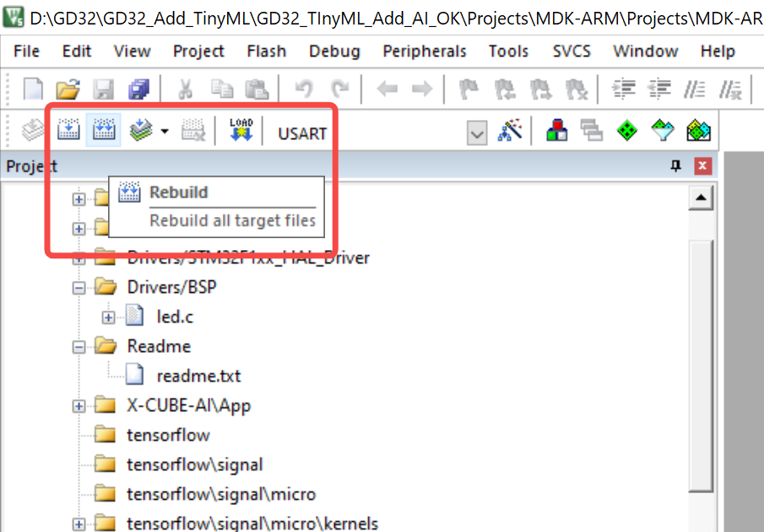This screenshot has width=764, height=532.
Task: Open the Flash menu
Action: tap(267, 52)
